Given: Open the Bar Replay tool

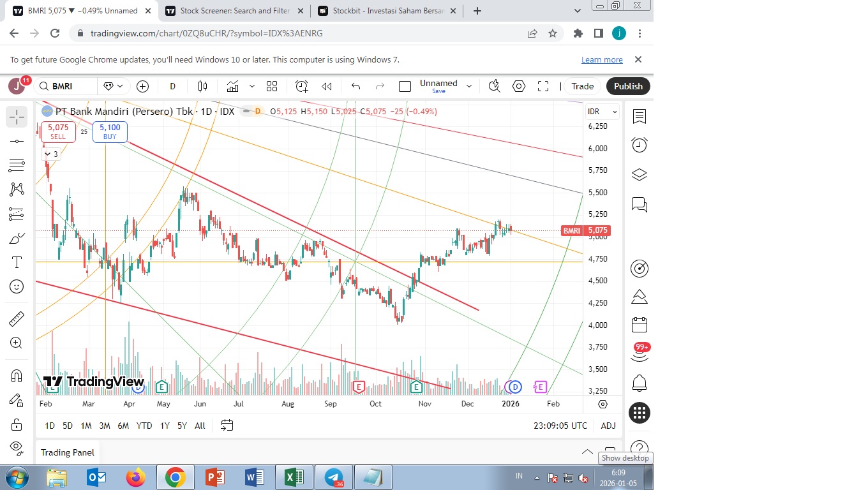Looking at the screenshot, I should 327,86.
